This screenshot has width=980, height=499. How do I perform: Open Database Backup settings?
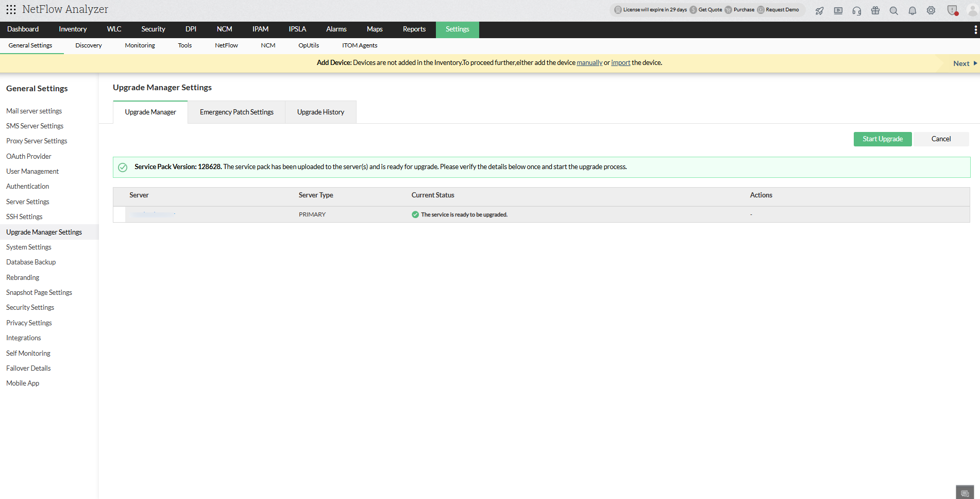coord(31,262)
